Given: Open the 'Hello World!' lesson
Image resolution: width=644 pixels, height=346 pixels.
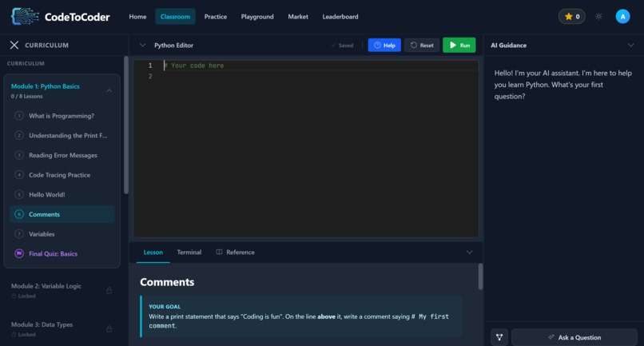Looking at the screenshot, I should pos(62,195).
